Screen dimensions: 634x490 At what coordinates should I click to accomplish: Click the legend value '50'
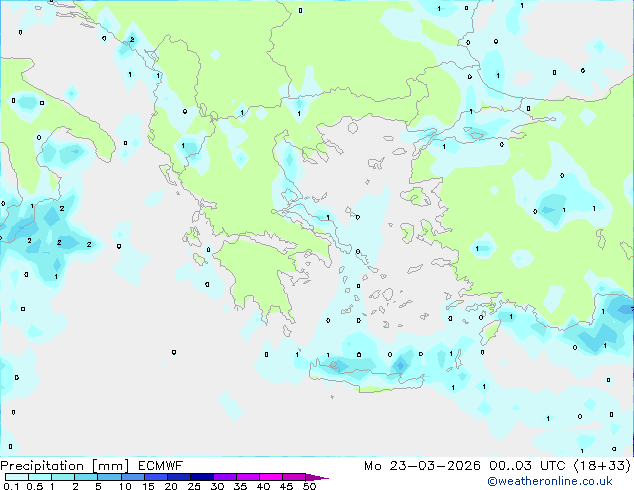309,486
